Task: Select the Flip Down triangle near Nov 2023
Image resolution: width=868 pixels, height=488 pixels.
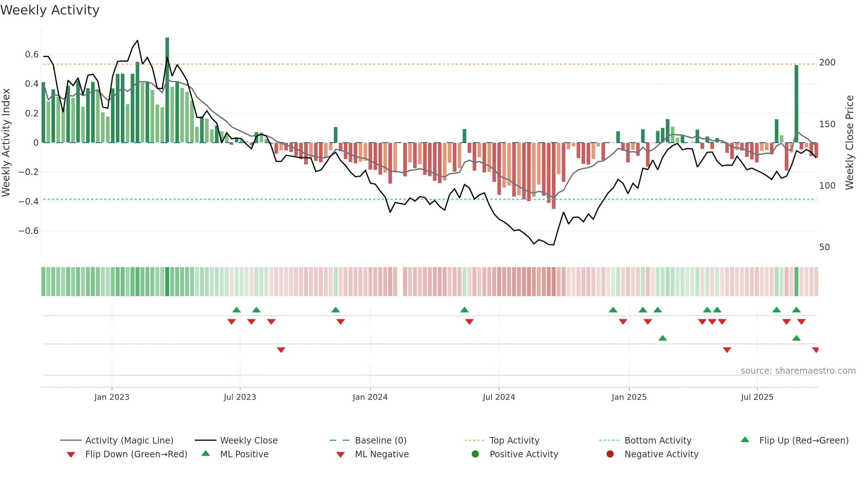Action: [341, 322]
